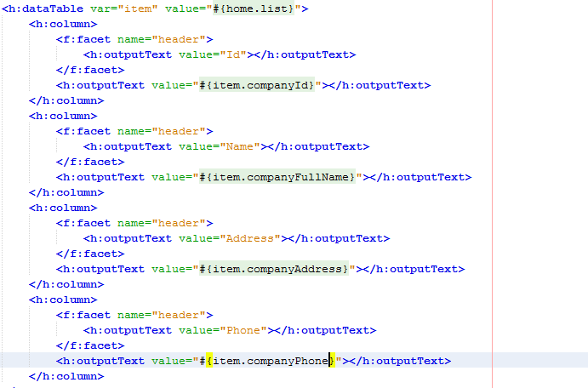Click the #{item.companyId} expression
The height and width of the screenshot is (388, 588).
(257, 85)
